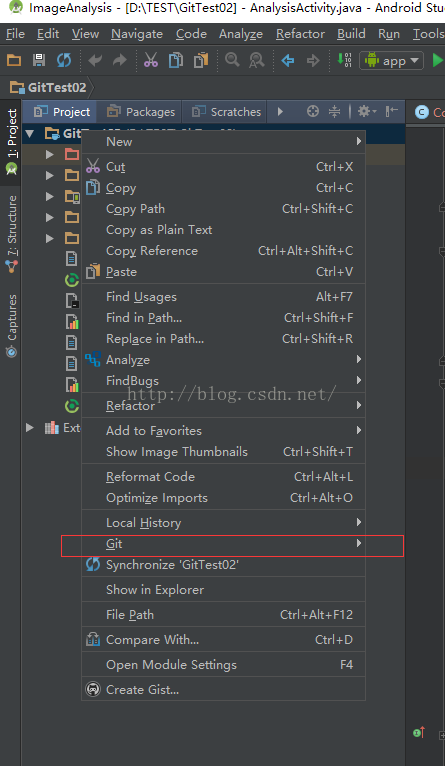This screenshot has width=445, height=766.
Task: Toggle the Captures side tool window
Action: pos(11,325)
